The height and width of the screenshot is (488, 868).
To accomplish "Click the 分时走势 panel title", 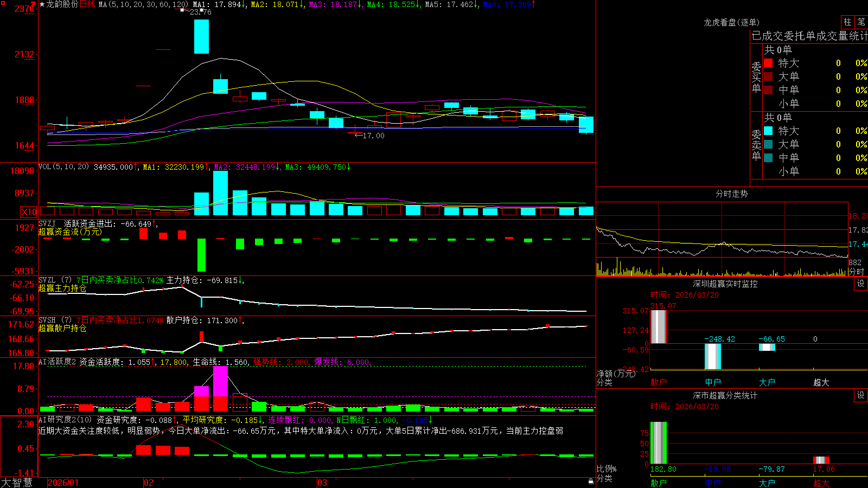I will coord(731,194).
